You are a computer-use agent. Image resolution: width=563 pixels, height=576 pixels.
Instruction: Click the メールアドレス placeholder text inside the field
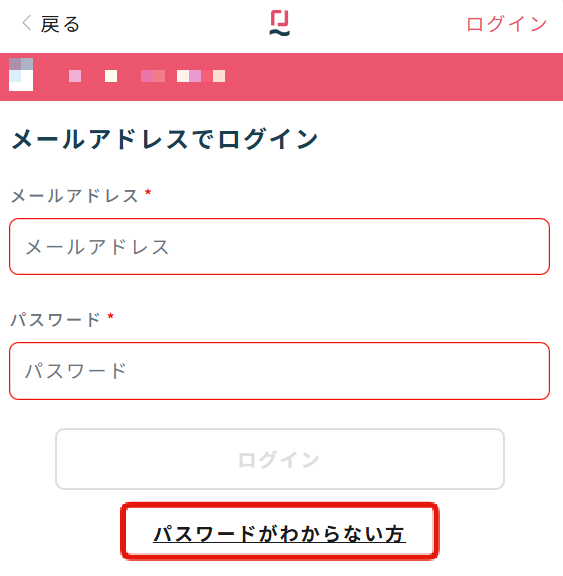(97, 247)
